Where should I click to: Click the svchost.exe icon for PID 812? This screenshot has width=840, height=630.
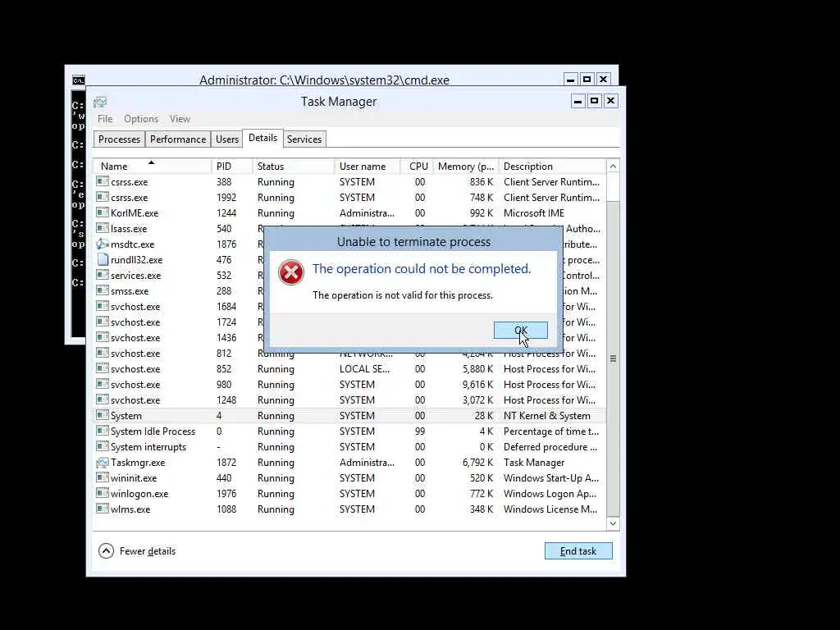[103, 353]
